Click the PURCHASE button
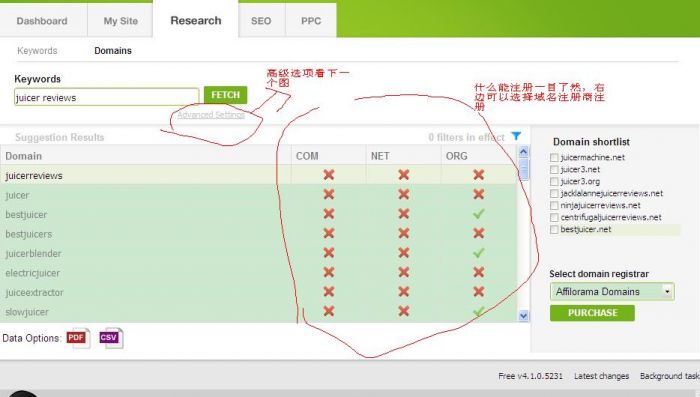Viewport: 700px width, 397px height. [x=592, y=313]
